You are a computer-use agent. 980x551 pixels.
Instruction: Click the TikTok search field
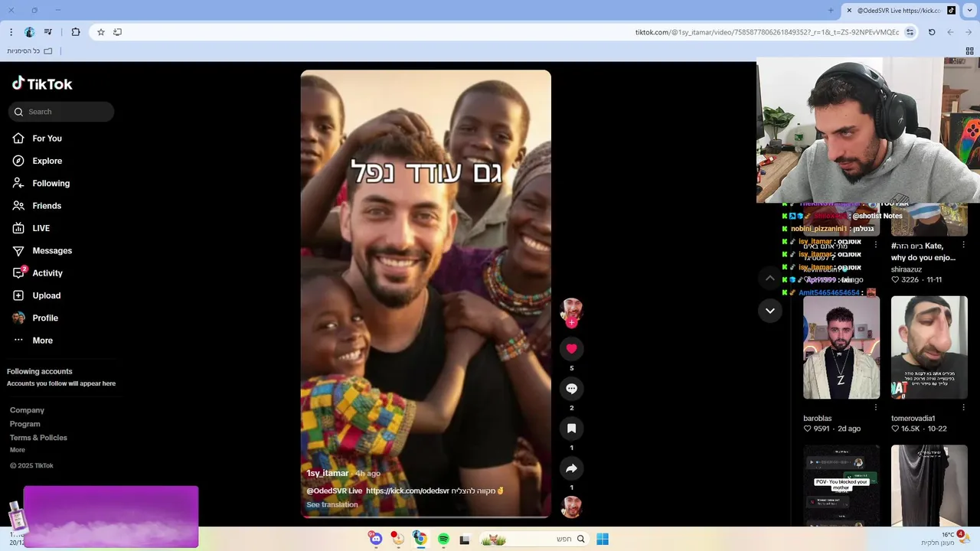click(x=61, y=112)
